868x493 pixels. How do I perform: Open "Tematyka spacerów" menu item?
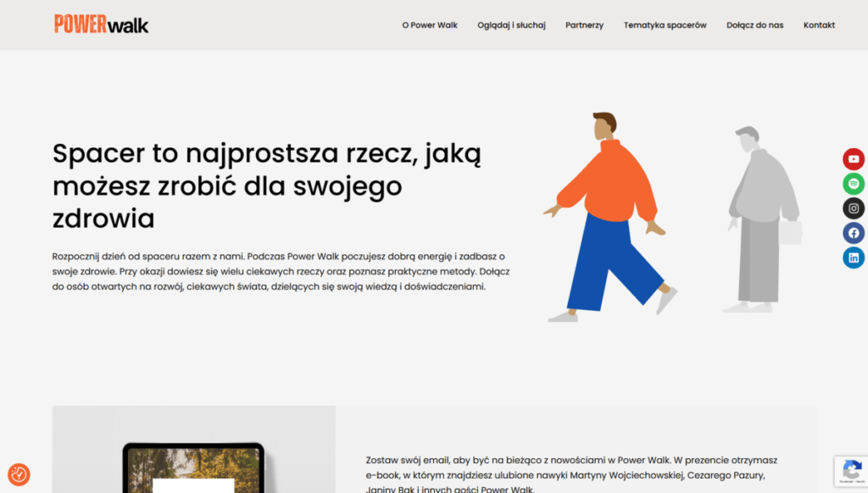[665, 25]
